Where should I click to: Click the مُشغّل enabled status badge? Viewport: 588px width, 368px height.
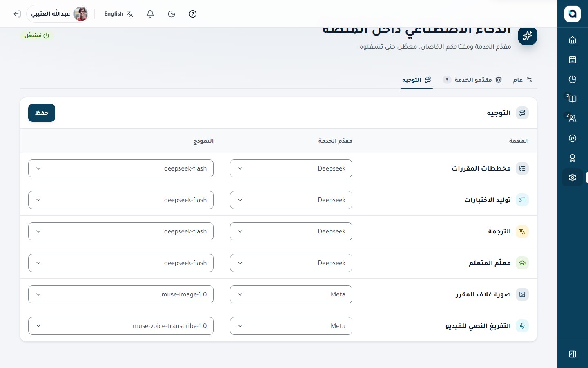click(x=37, y=36)
